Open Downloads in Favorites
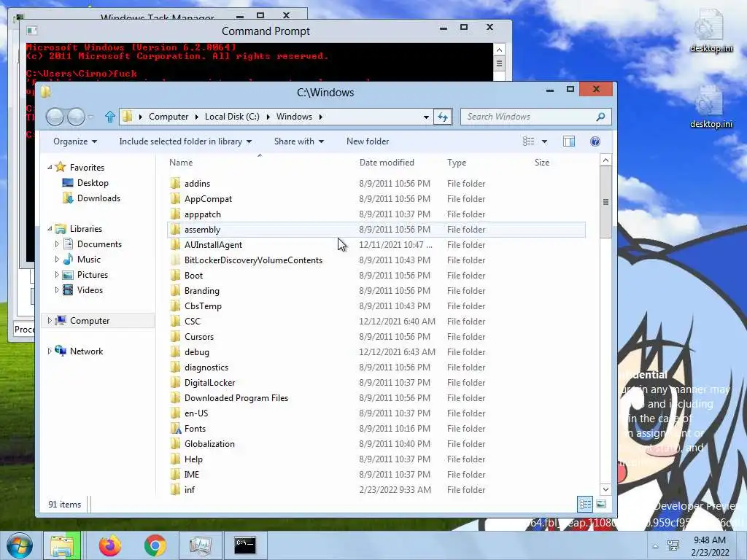Image resolution: width=747 pixels, height=560 pixels. [x=98, y=198]
